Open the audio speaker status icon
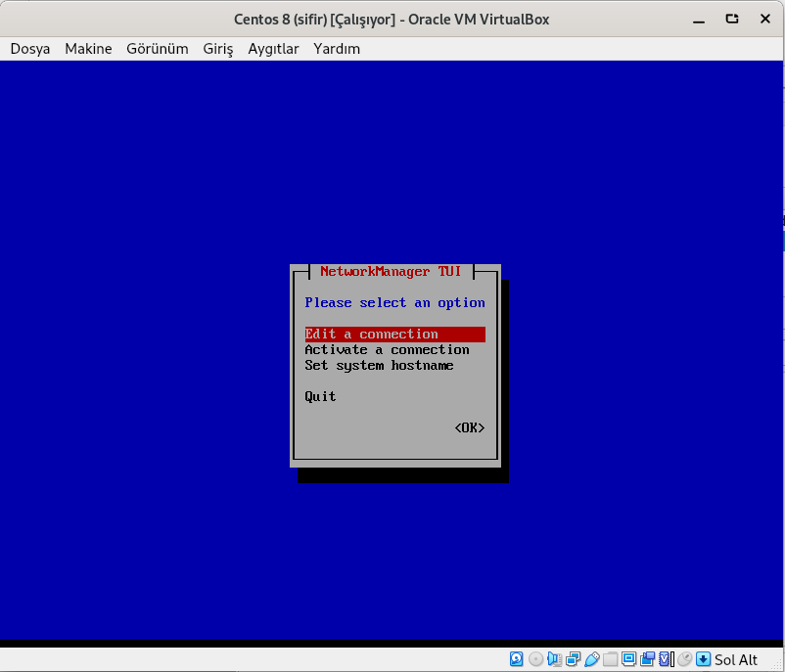Screen dimensions: 785x672 pos(554,659)
